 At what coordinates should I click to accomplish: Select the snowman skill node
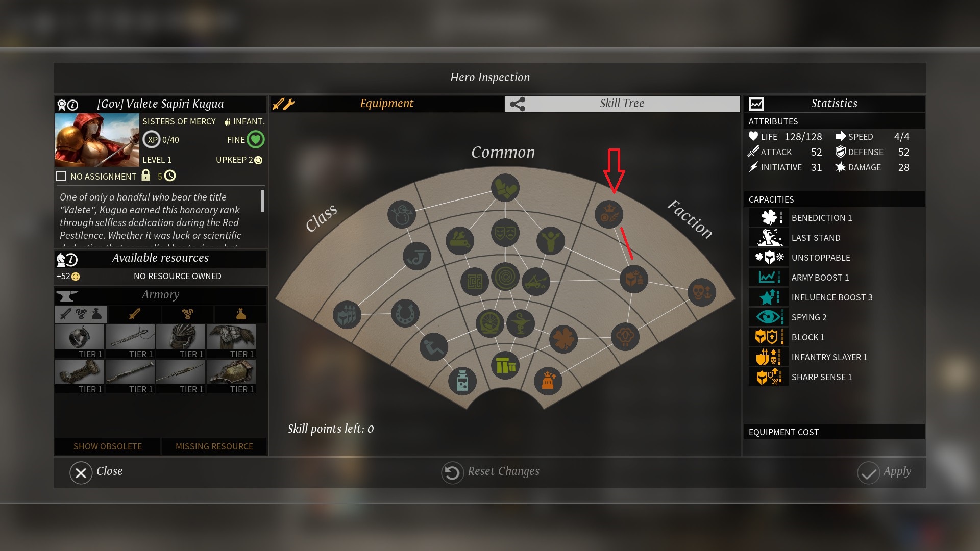(402, 214)
